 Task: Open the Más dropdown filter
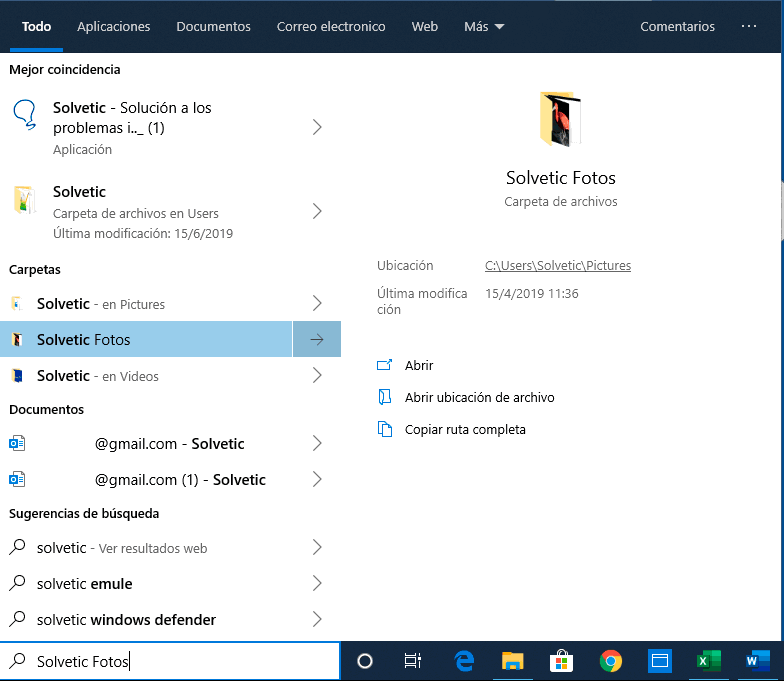point(484,26)
